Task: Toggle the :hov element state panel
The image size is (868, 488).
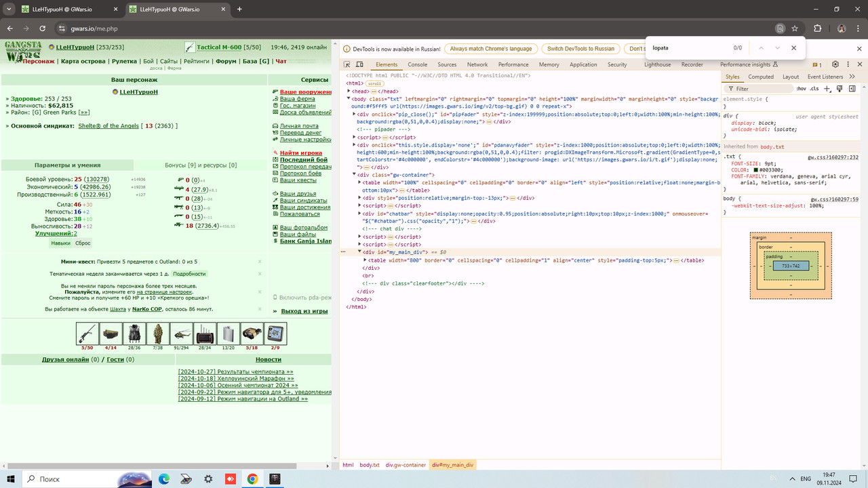Action: 801,89
